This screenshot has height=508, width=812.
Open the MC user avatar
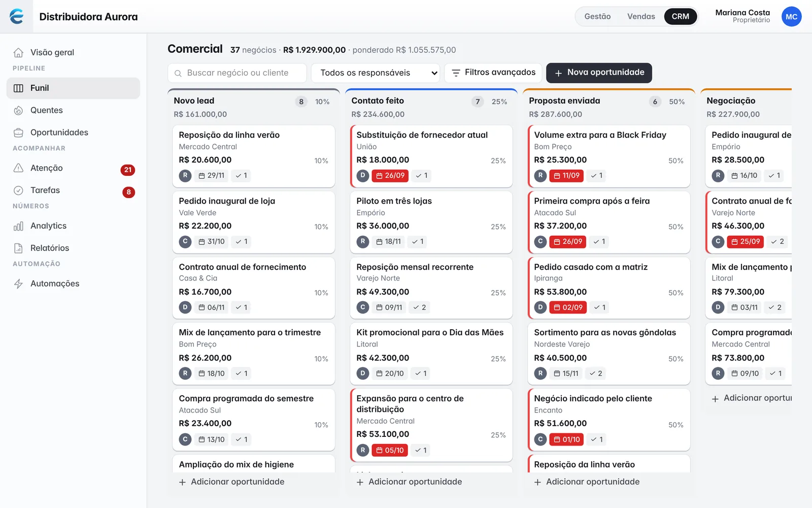pyautogui.click(x=791, y=17)
